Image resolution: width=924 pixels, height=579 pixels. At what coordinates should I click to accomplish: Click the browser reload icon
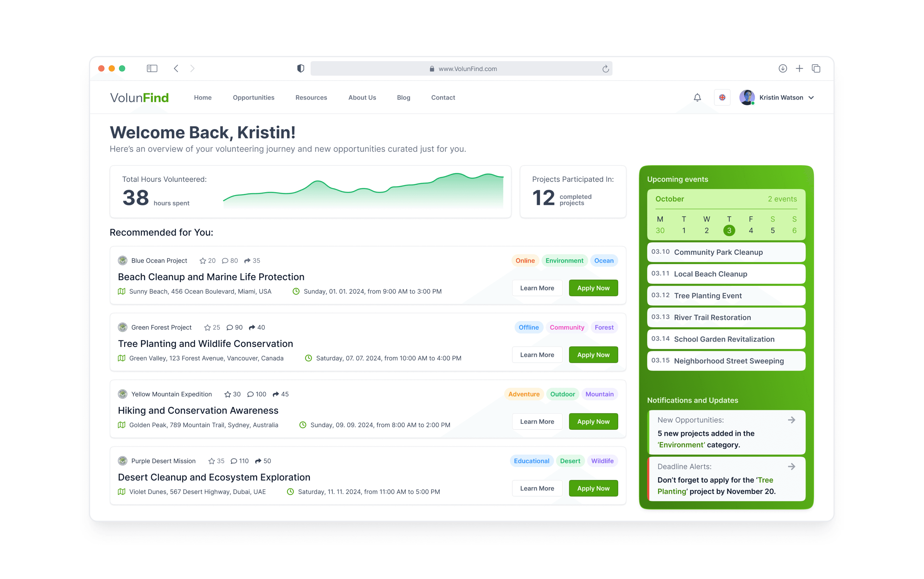pos(605,68)
